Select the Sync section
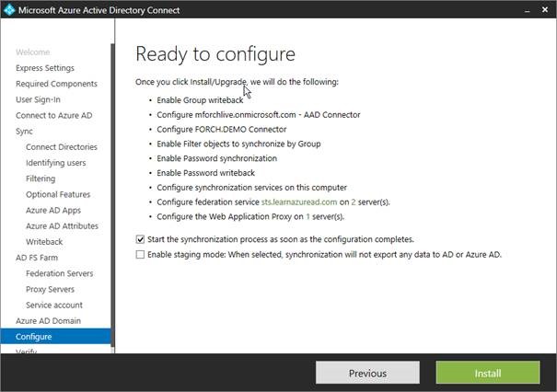Image resolution: width=557 pixels, height=392 pixels. [x=24, y=131]
